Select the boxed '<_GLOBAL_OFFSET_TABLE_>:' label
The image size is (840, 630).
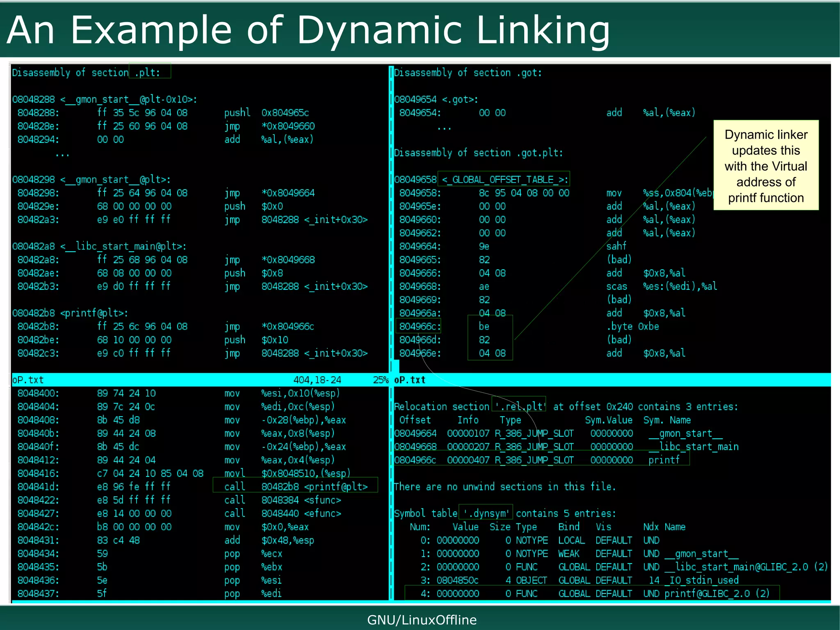[x=504, y=179]
